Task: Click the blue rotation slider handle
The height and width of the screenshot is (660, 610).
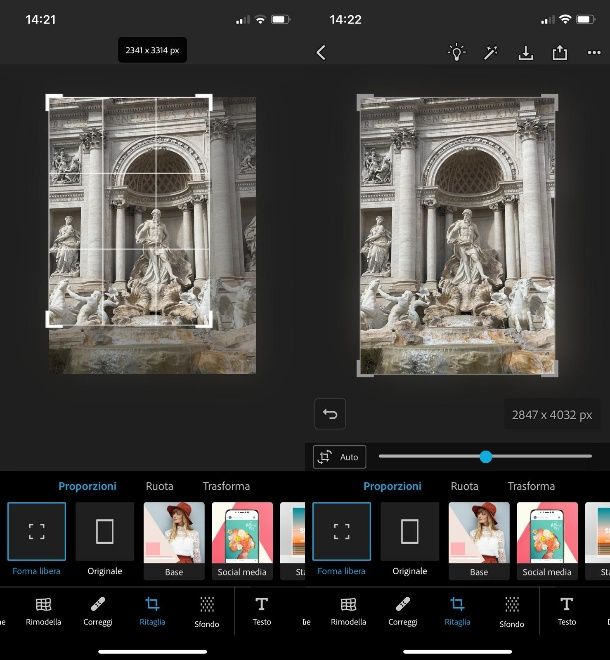Action: point(486,457)
